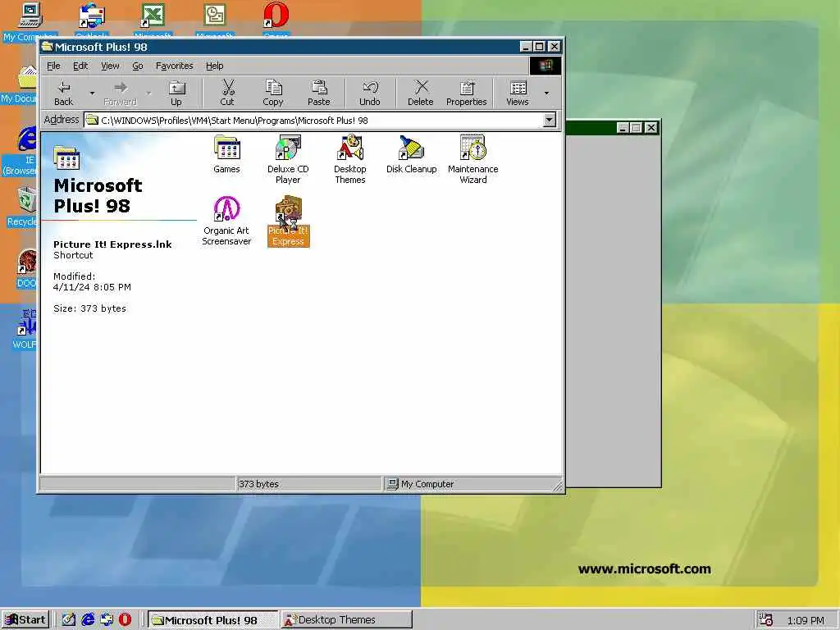Click the Forward toolbar button
This screenshot has height=630, width=840.
tap(120, 94)
